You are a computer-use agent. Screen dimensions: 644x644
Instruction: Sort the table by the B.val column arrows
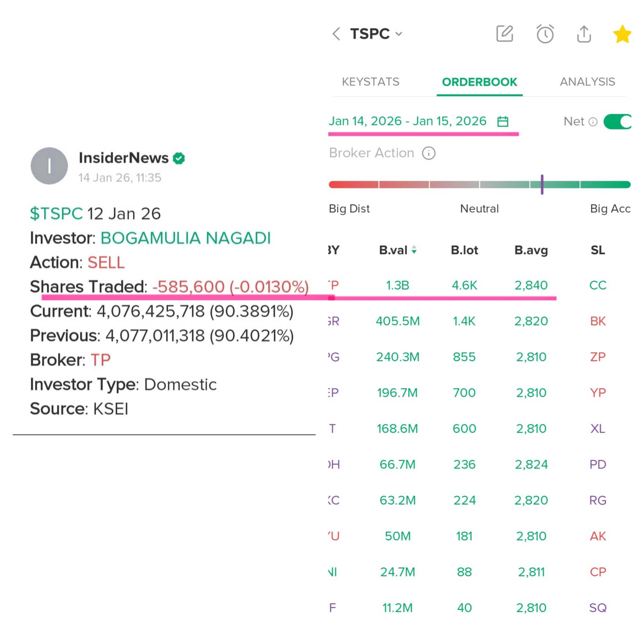coord(414,250)
